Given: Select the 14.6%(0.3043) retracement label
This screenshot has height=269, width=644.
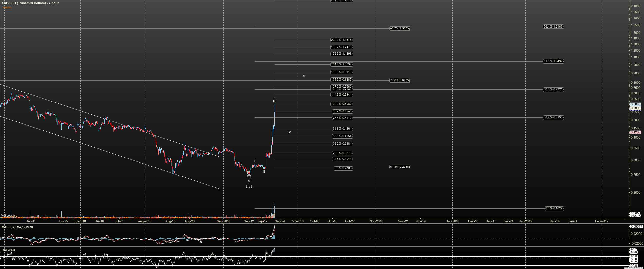Looking at the screenshot, I should pyautogui.click(x=343, y=159).
